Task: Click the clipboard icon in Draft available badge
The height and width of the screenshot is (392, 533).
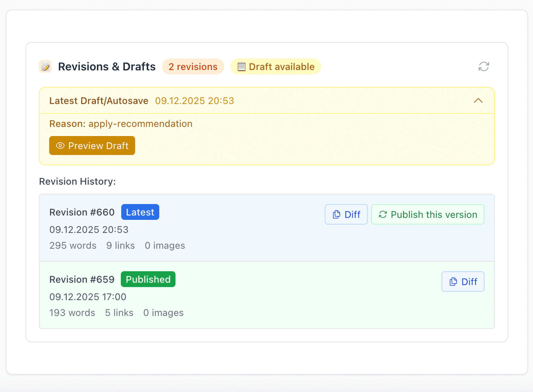Action: pos(241,66)
